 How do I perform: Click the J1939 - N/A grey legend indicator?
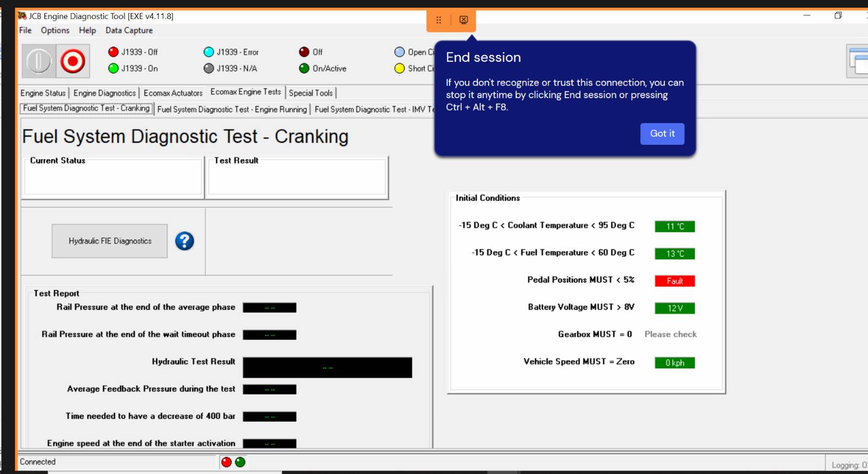tap(208, 68)
